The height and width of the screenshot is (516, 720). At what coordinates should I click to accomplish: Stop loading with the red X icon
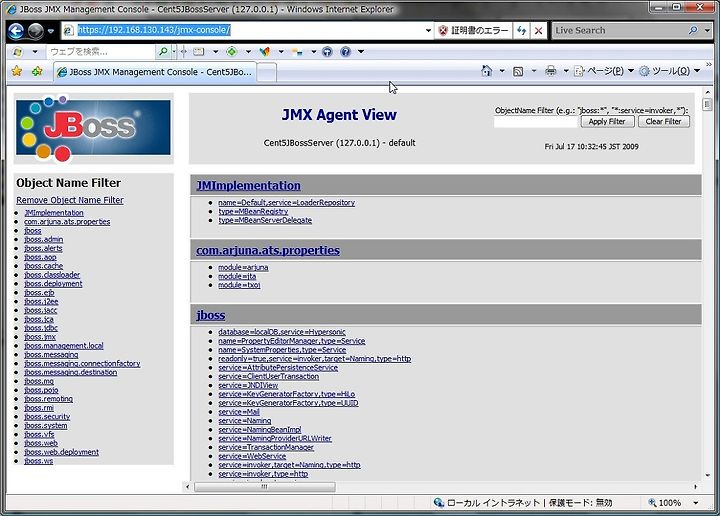click(539, 31)
